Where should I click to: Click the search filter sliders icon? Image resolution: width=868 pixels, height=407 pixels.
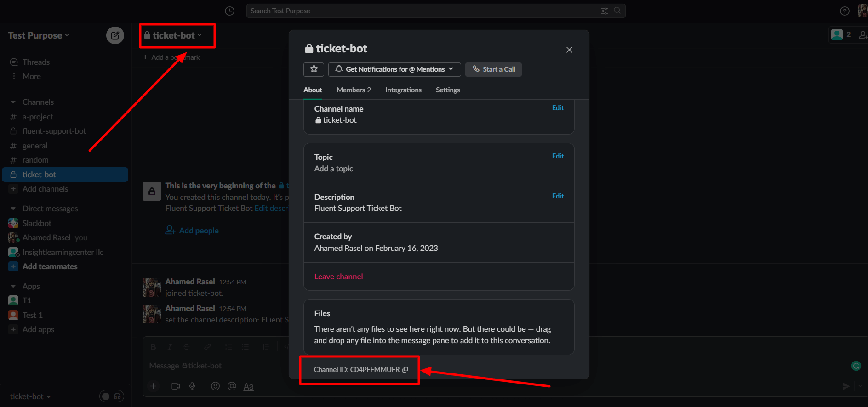click(x=605, y=11)
